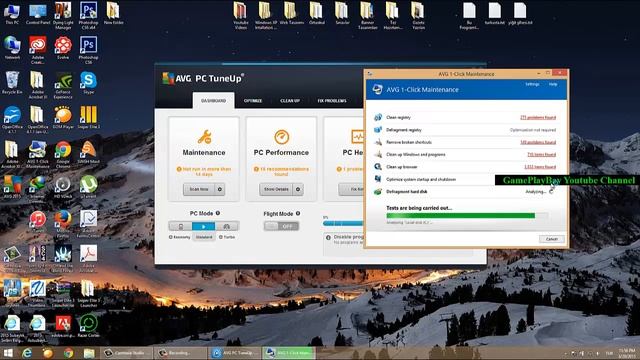Open the GOM Player desktop shortcut
The image size is (640, 360).
(63, 118)
